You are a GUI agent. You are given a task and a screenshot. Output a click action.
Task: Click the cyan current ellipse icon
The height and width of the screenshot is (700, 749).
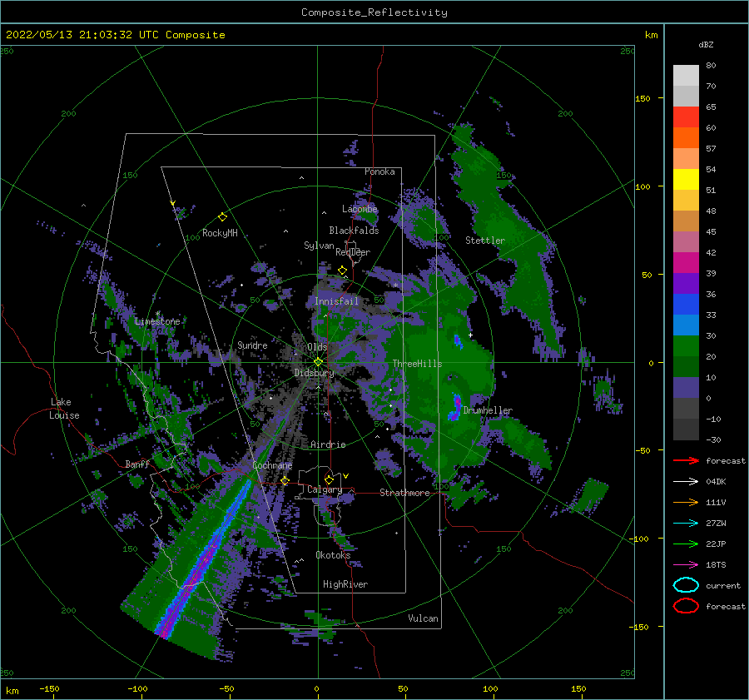(x=686, y=585)
